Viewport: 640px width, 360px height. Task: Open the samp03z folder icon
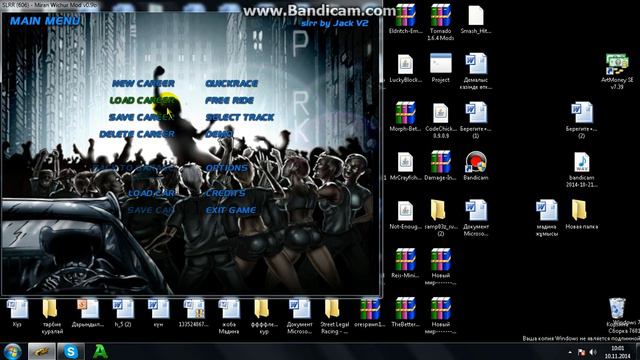[438, 211]
